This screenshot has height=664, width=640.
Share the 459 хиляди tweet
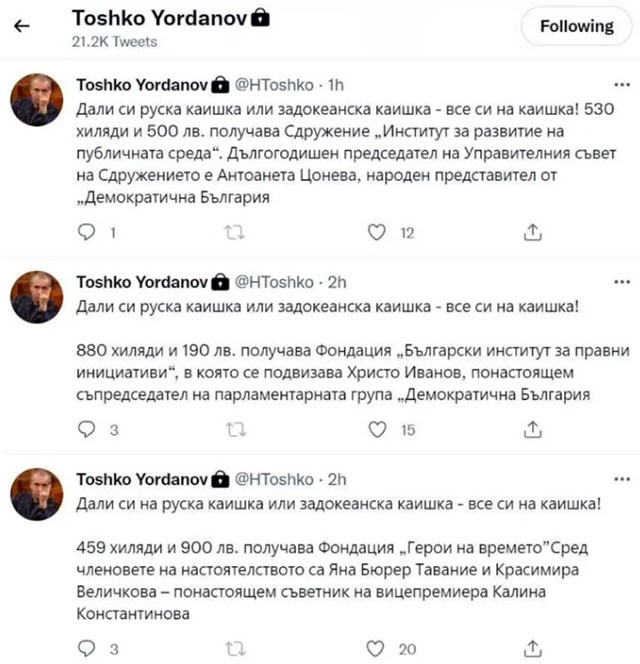tap(533, 649)
